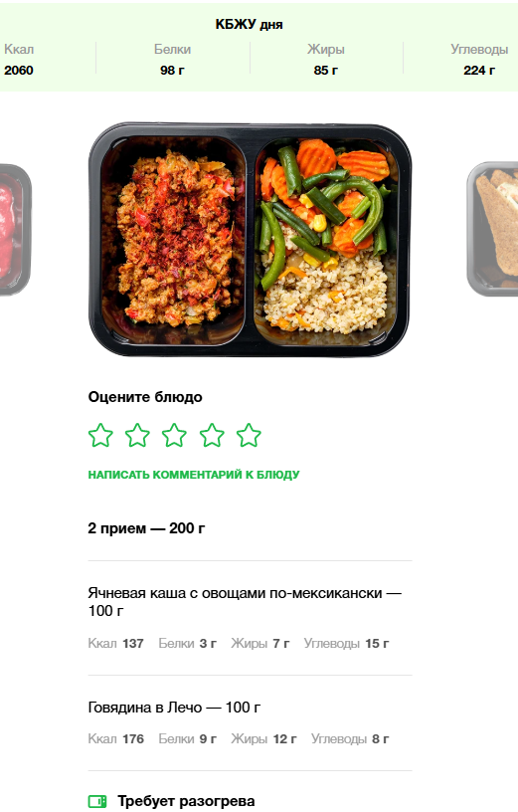Click the green reheating icon
This screenshot has height=812, width=518.
coord(97,801)
